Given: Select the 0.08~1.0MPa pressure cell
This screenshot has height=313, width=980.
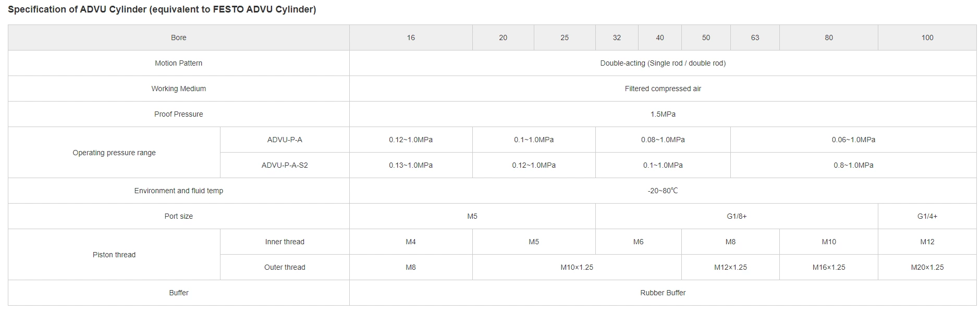Looking at the screenshot, I should pos(663,140).
